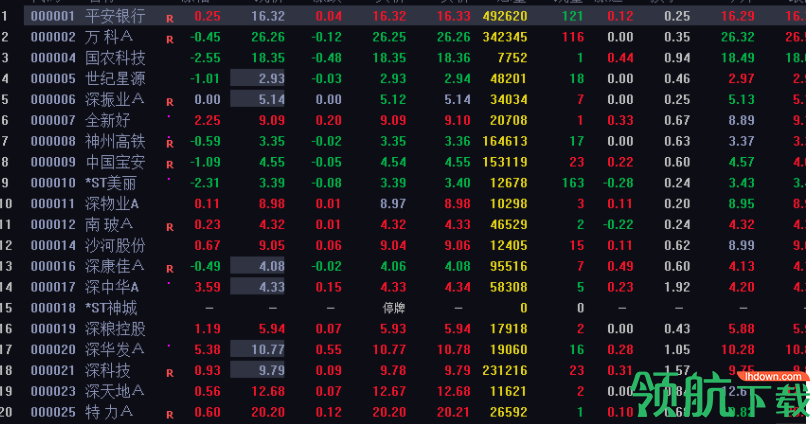Image resolution: width=810 pixels, height=424 pixels.
Task: Click volume value 231216
Action: (505, 370)
